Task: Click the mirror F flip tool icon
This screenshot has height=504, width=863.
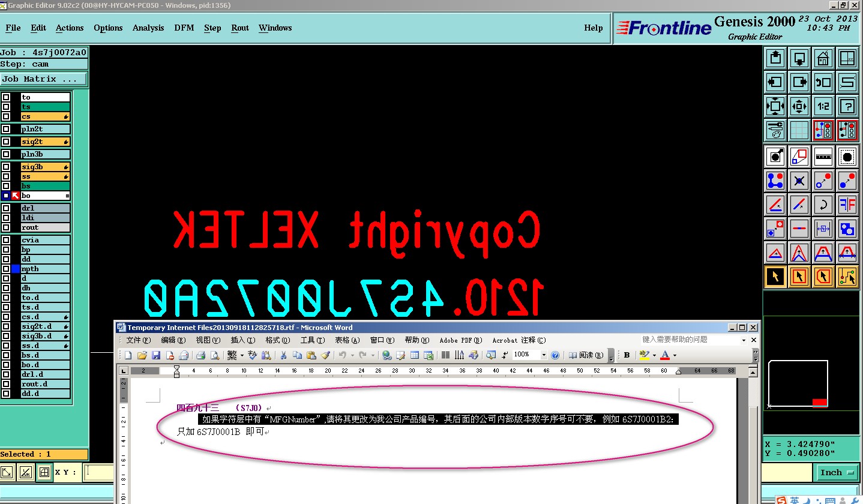Action: [x=847, y=204]
